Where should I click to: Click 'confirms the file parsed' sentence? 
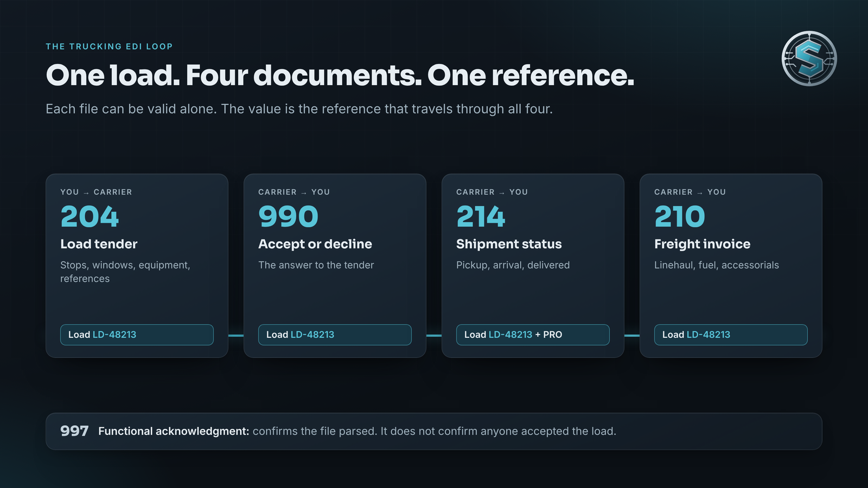[315, 431]
